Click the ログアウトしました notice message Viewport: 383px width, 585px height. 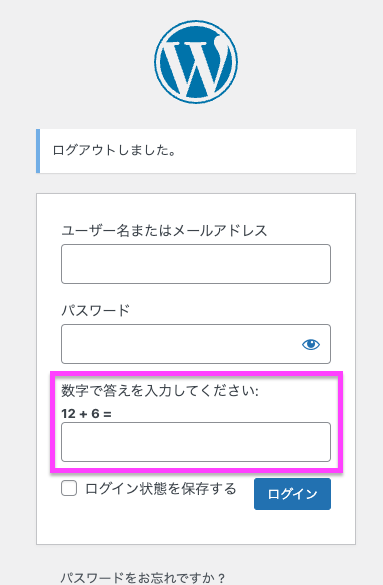click(114, 150)
